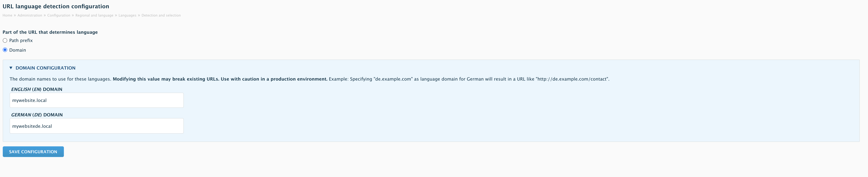Screen dimensions: 868x177
Task: Click the Path prefix label text
Action: (21, 40)
